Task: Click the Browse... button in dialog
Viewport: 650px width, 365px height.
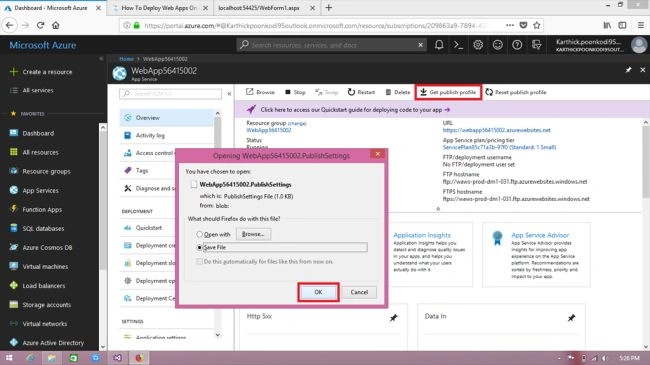Action: pos(253,234)
